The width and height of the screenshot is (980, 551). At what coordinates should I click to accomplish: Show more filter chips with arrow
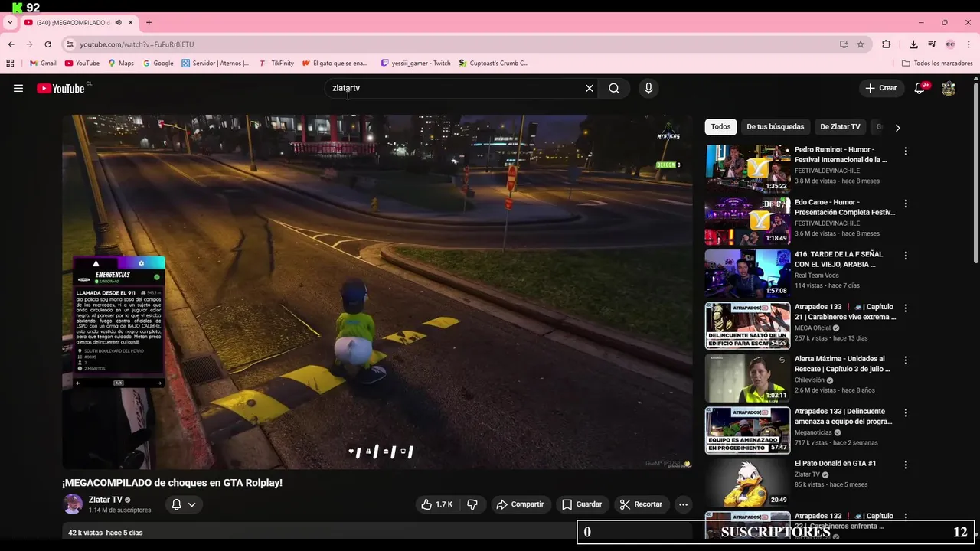tap(897, 128)
